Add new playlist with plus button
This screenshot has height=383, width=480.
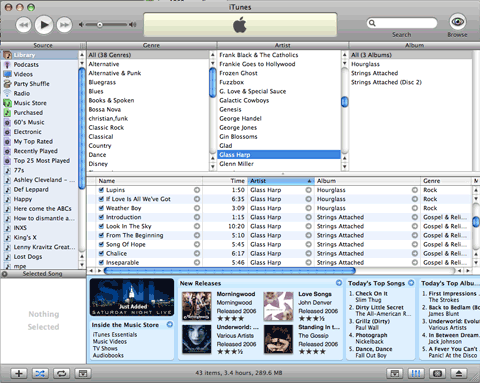tap(19, 373)
